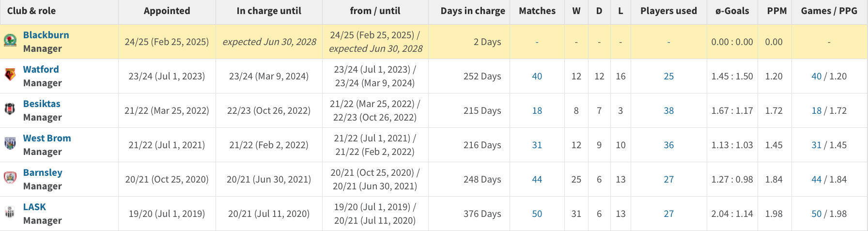Open the Blackburn club link

(46, 35)
